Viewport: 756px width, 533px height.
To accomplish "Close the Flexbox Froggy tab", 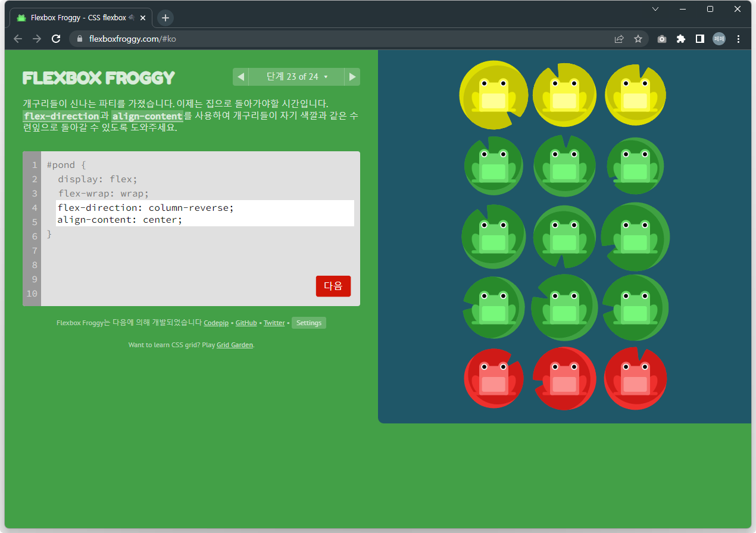I will click(x=143, y=18).
